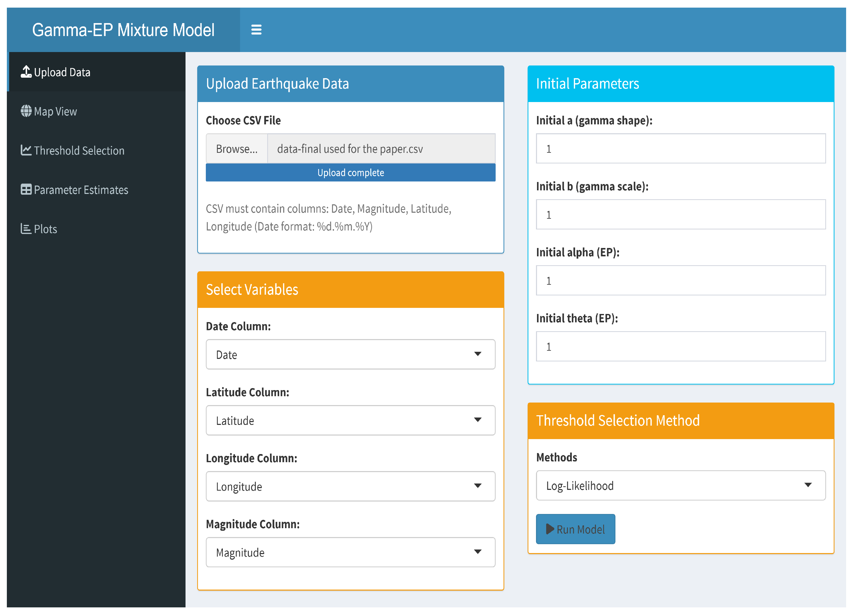Open the Longitude Column dropdown
The width and height of the screenshot is (855, 616).
click(x=350, y=486)
